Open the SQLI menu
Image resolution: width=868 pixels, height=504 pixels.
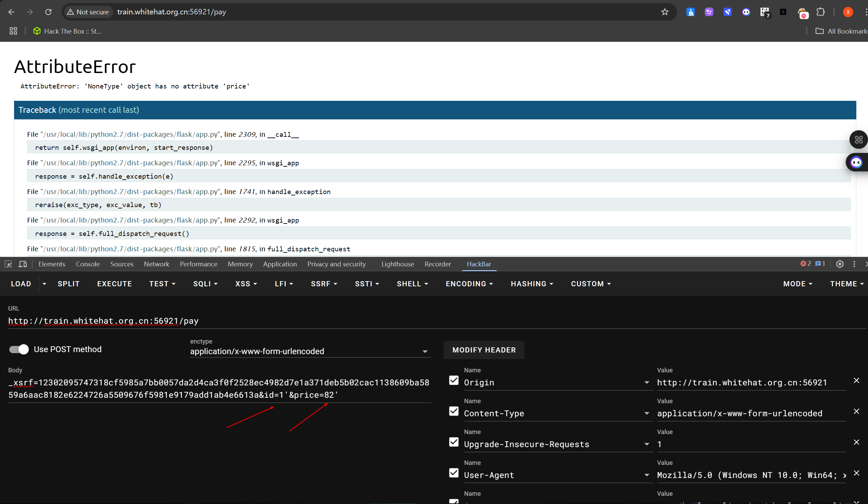pos(205,284)
